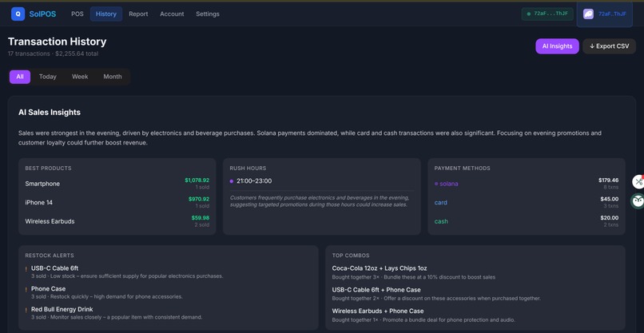Click the $970.92 amount
644x333 pixels.
(199, 199)
